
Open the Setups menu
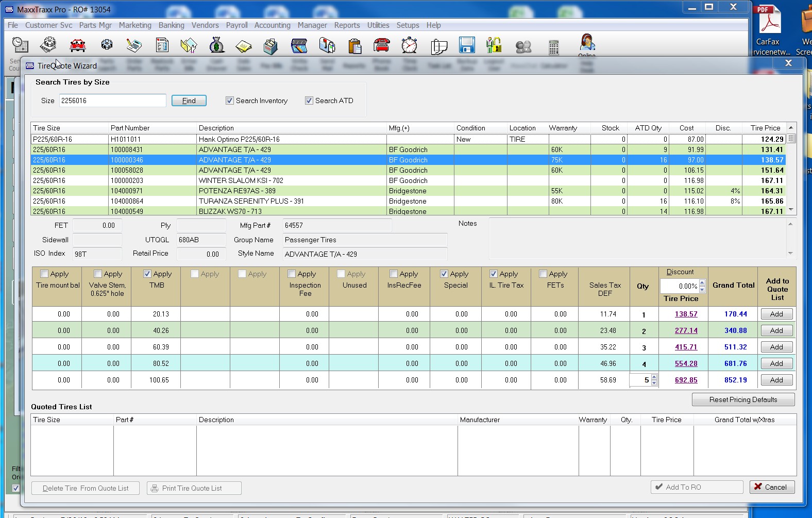coord(408,25)
